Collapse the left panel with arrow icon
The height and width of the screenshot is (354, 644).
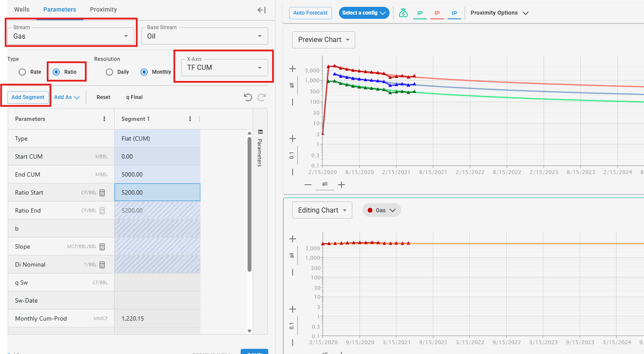(x=261, y=10)
